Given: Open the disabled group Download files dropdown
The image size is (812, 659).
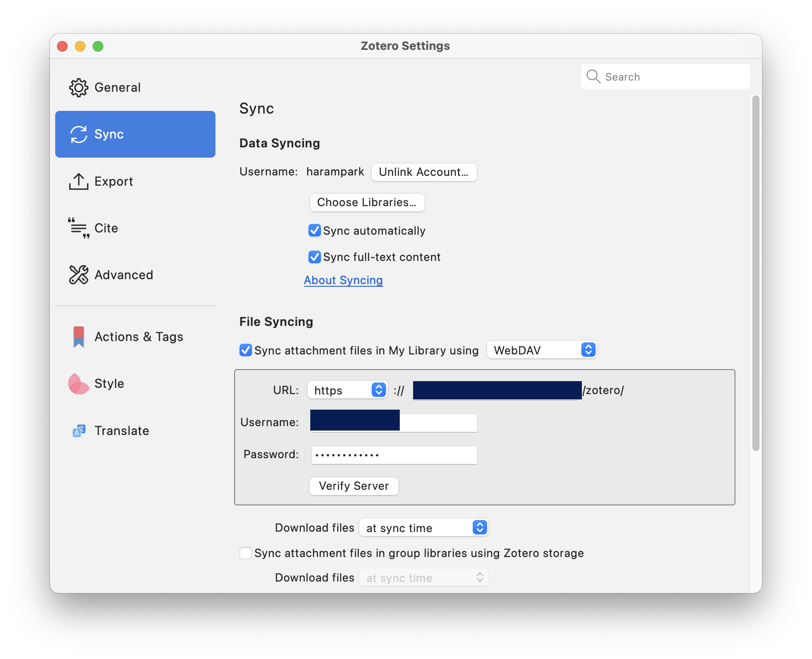Looking at the screenshot, I should (x=424, y=578).
